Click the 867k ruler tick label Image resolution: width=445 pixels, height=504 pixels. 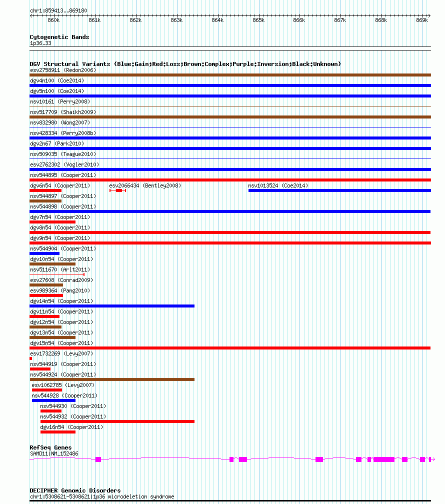340,20
